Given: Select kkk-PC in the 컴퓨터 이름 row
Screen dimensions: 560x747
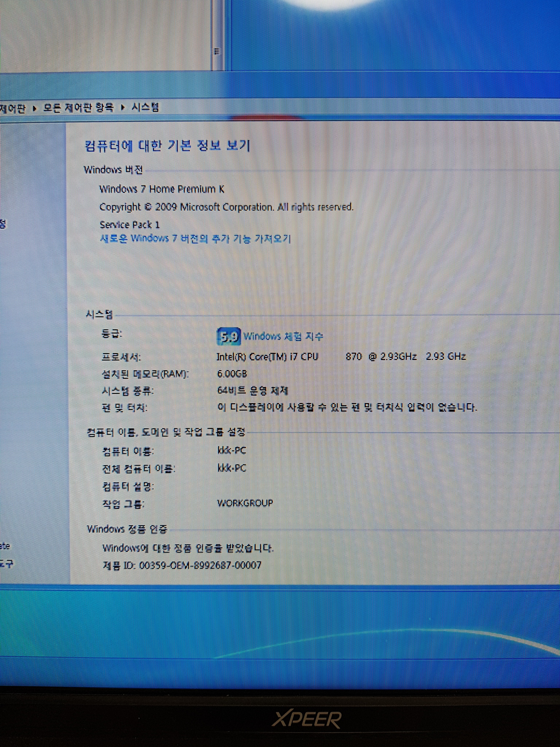Looking at the screenshot, I should pos(232,450).
